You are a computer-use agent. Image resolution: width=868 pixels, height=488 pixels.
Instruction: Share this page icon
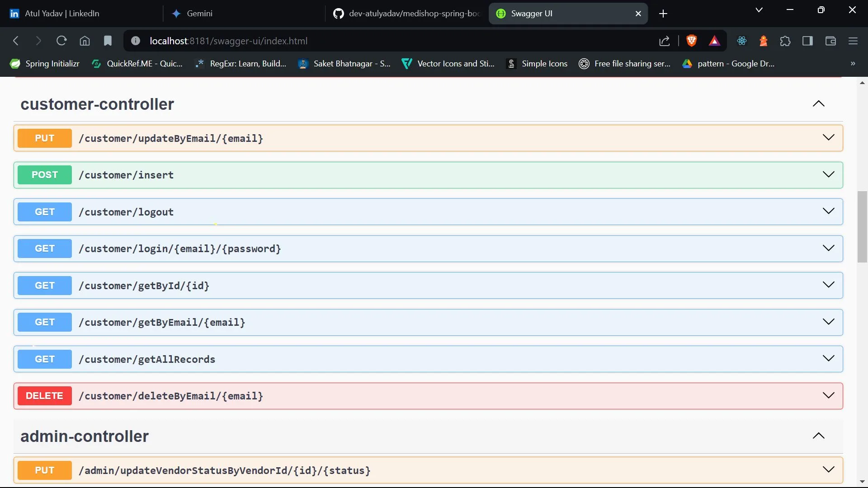[x=664, y=41]
